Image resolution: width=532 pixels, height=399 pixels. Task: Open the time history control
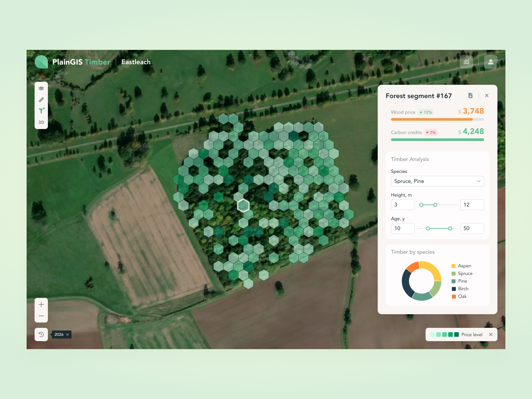[41, 334]
